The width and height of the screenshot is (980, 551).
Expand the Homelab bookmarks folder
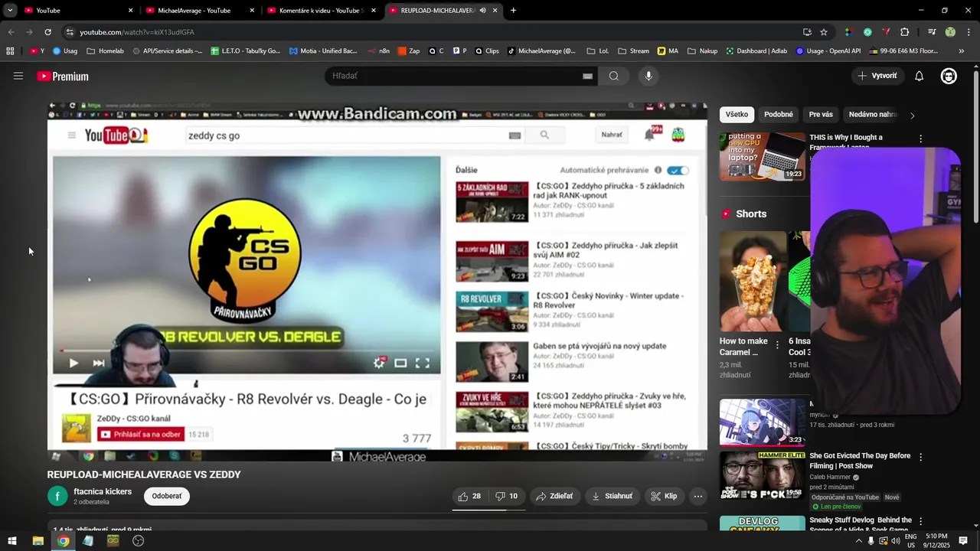105,51
